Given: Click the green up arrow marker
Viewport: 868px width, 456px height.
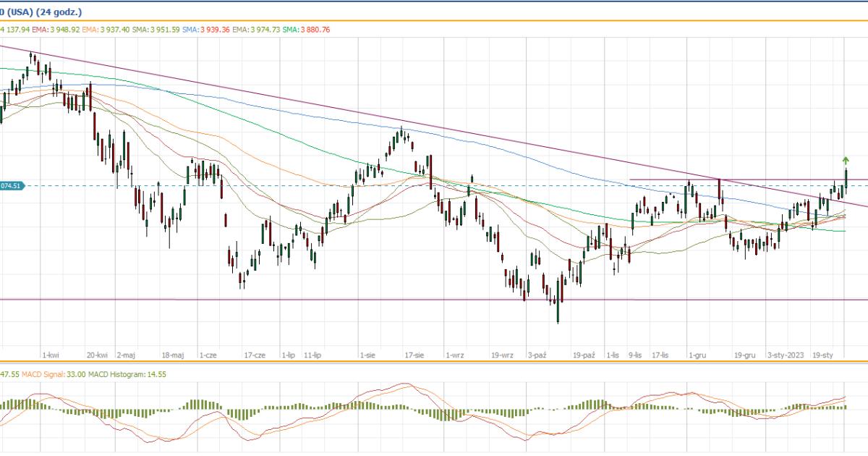Looking at the screenshot, I should click(x=846, y=160).
